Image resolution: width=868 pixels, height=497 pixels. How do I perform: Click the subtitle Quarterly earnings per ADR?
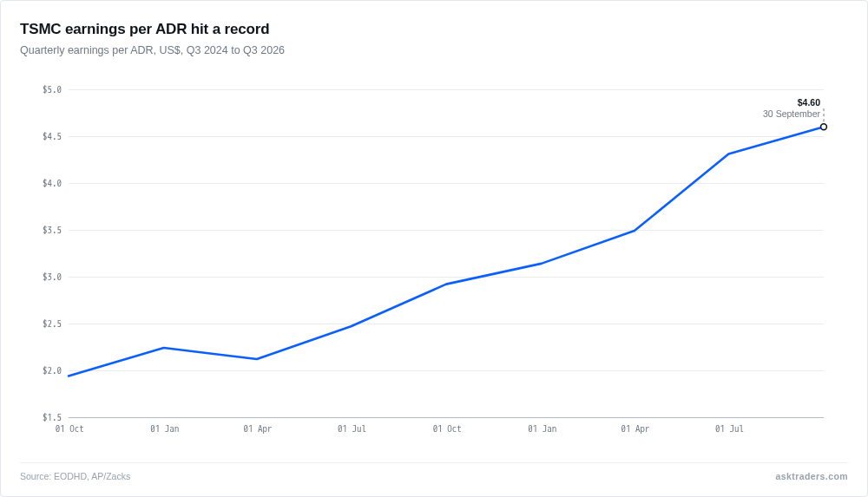click(x=152, y=50)
